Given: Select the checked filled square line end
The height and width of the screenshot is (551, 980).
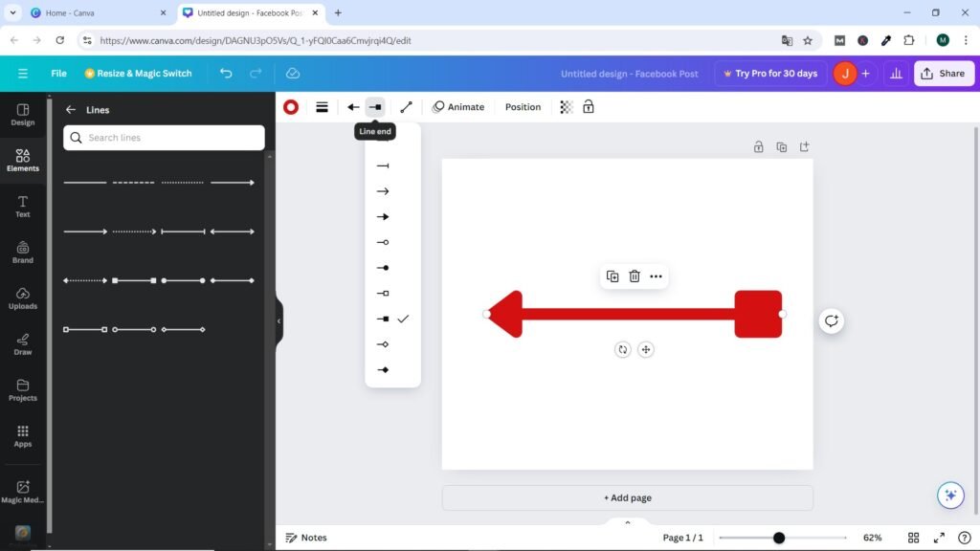Looking at the screenshot, I should (384, 319).
